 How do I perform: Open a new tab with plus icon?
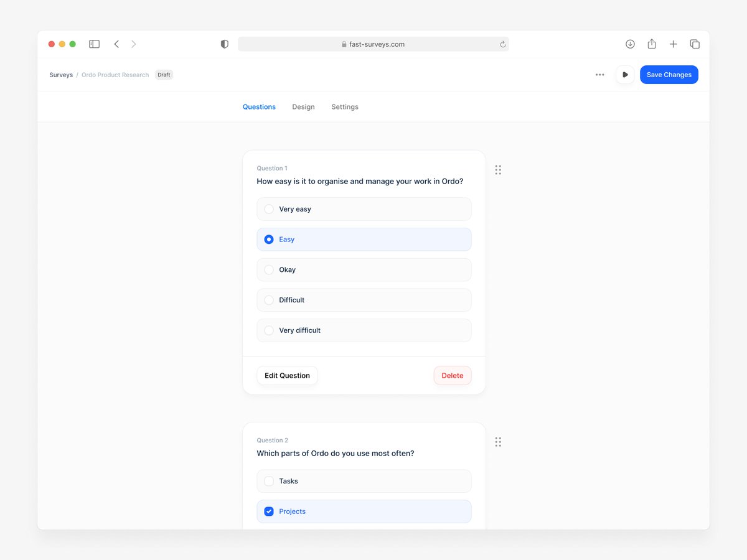click(673, 44)
